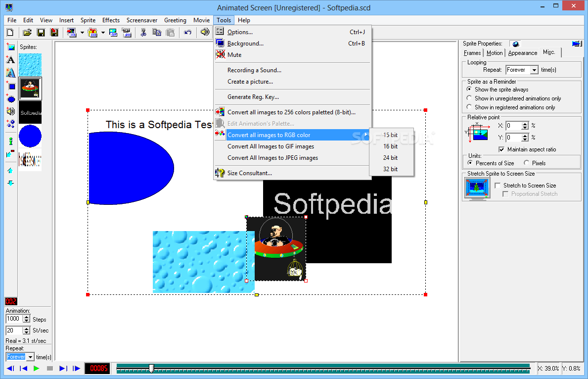Open the Effects menu
This screenshot has width=588, height=379.
pyautogui.click(x=111, y=20)
